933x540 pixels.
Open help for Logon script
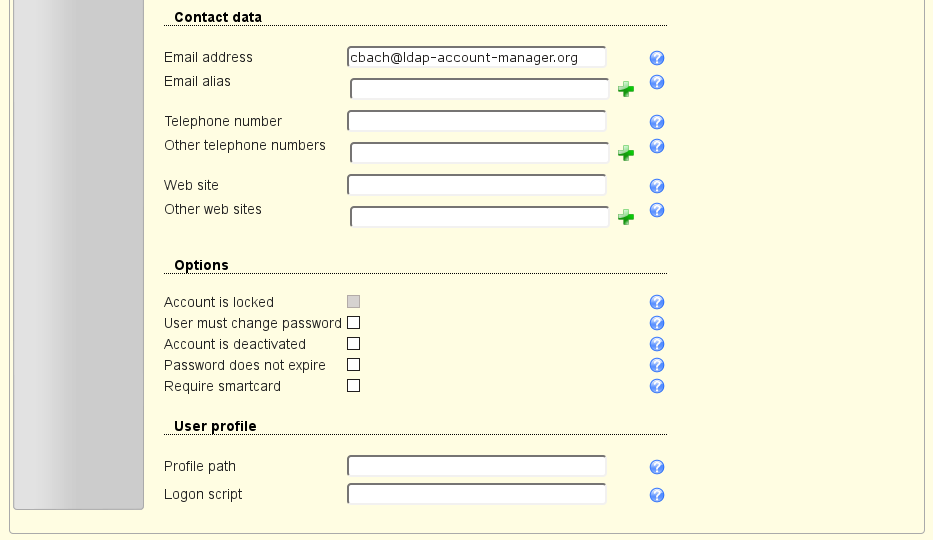click(657, 495)
